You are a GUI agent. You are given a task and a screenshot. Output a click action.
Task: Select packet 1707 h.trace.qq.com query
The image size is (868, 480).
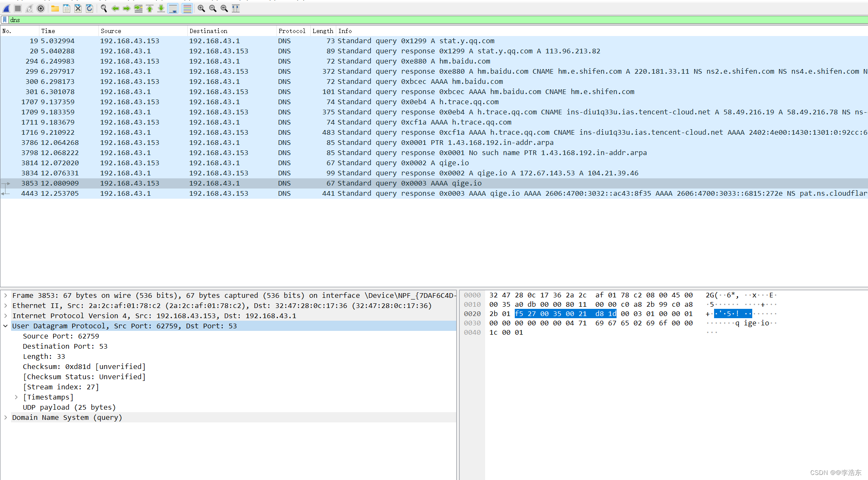click(434, 102)
